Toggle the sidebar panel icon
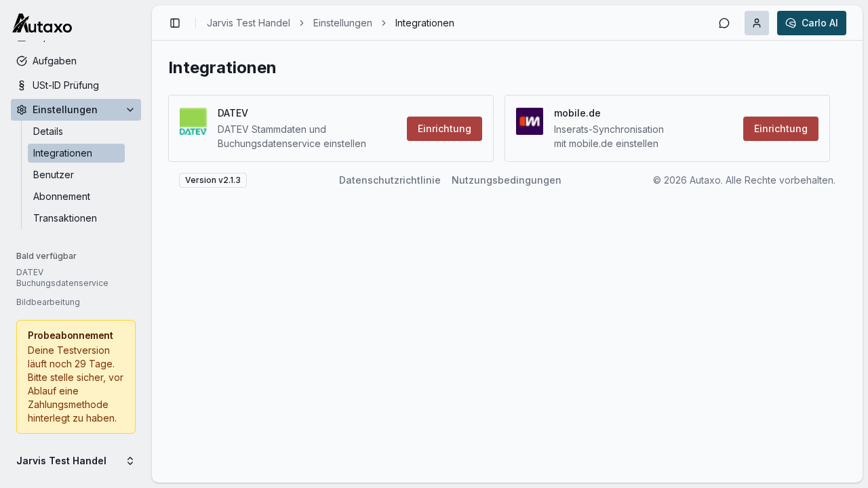868x488 pixels. (x=175, y=23)
